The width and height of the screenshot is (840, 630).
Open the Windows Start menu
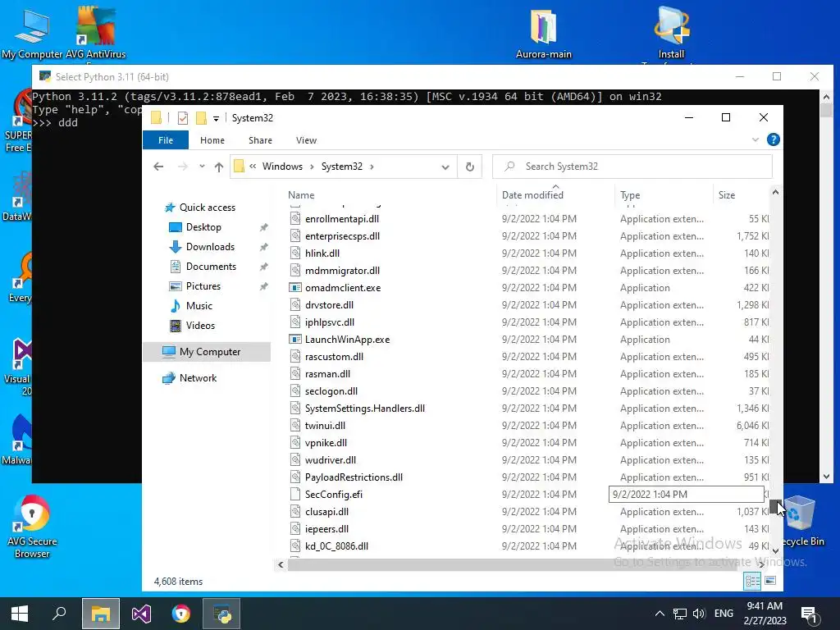click(20, 614)
